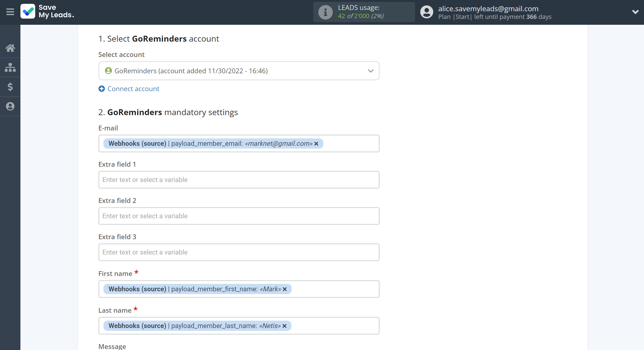Click the Connect account plus icon
The image size is (644, 350).
[102, 89]
